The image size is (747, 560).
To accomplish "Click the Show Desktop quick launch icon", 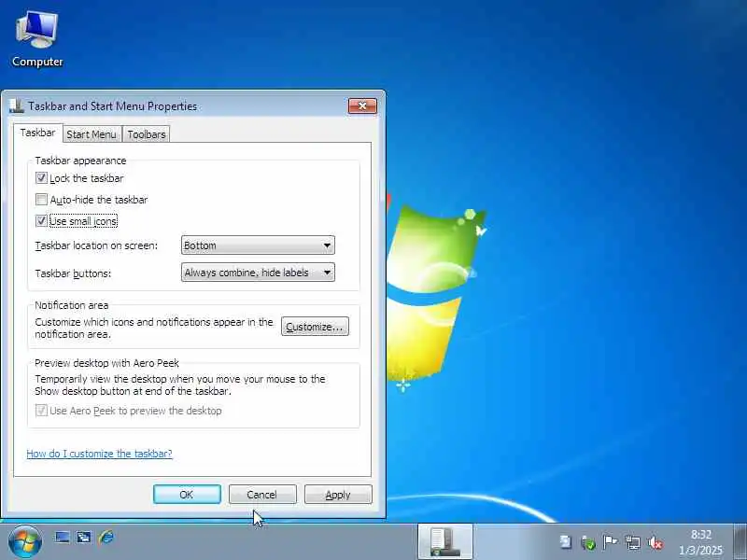I will [63, 538].
